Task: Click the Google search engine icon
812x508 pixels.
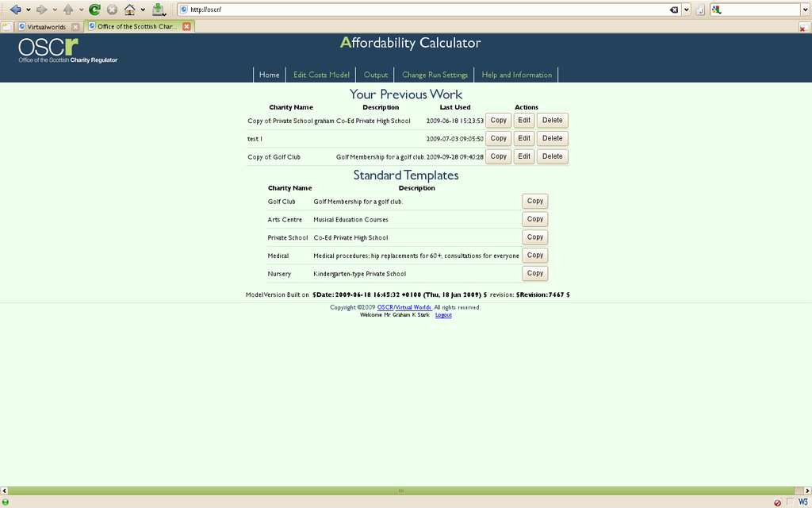Action: 716,10
